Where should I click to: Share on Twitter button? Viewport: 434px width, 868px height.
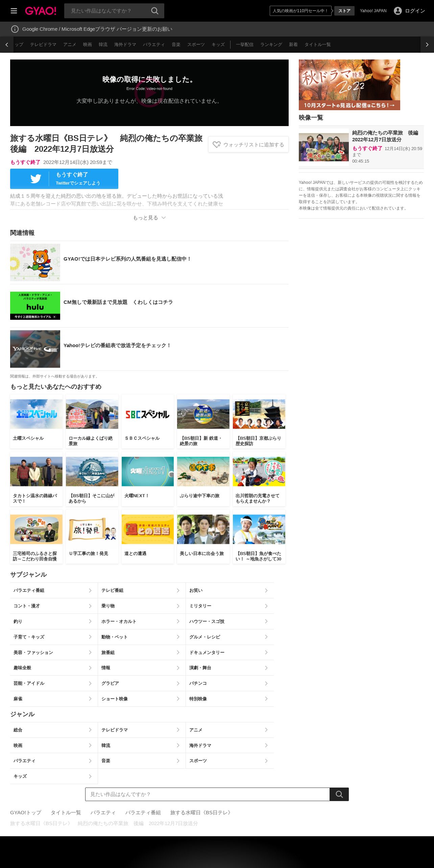pos(64,179)
